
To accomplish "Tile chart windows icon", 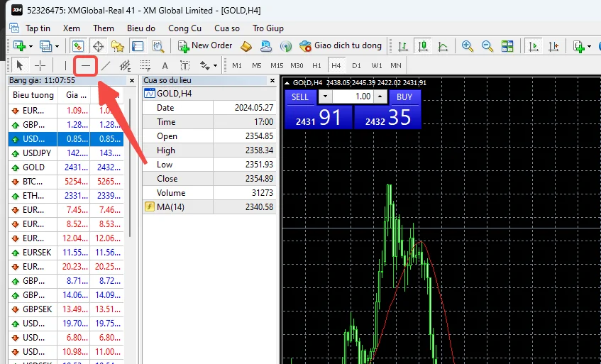I will pos(507,46).
